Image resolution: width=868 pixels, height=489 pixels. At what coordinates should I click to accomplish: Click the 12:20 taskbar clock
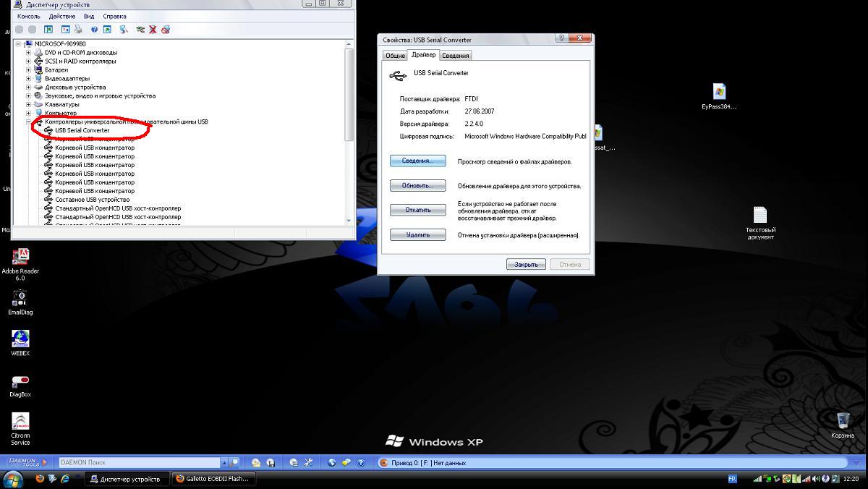(x=851, y=479)
